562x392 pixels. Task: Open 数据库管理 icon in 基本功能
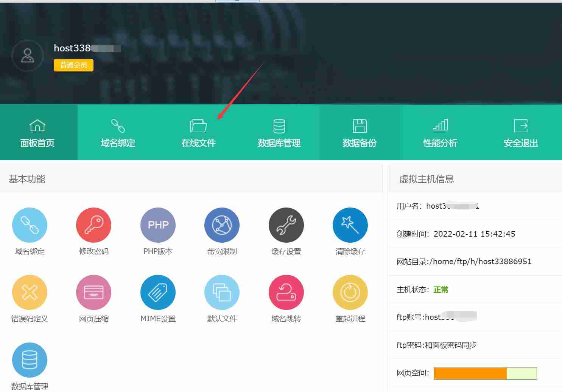coord(30,360)
